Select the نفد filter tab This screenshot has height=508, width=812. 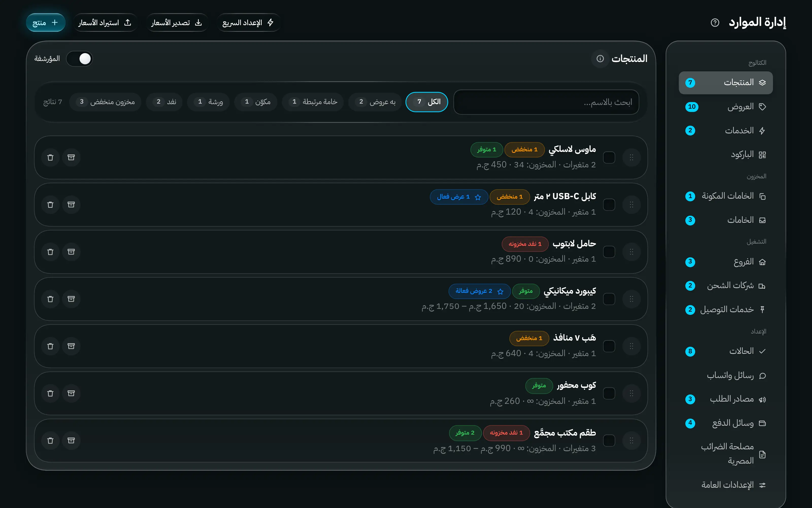(x=164, y=102)
